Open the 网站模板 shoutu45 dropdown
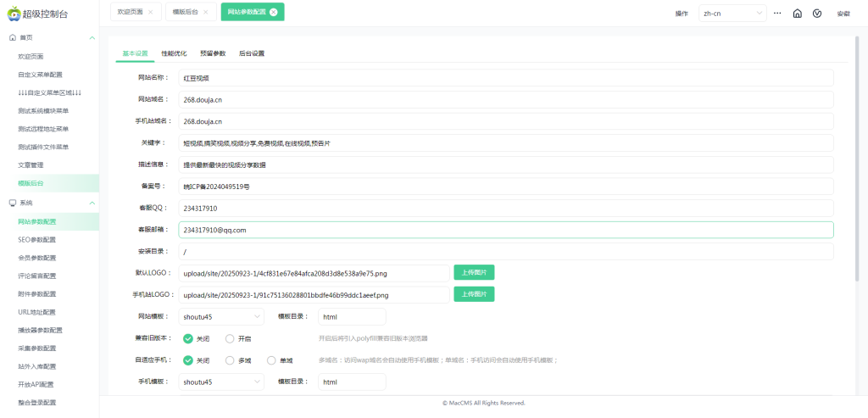The width and height of the screenshot is (868, 418). (222, 316)
